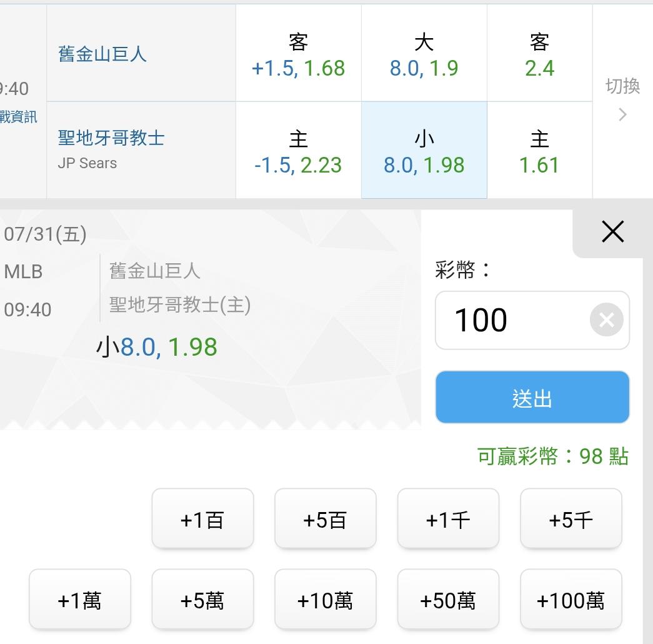Add +1萬 to the wager
This screenshot has width=653, height=644.
(x=80, y=600)
